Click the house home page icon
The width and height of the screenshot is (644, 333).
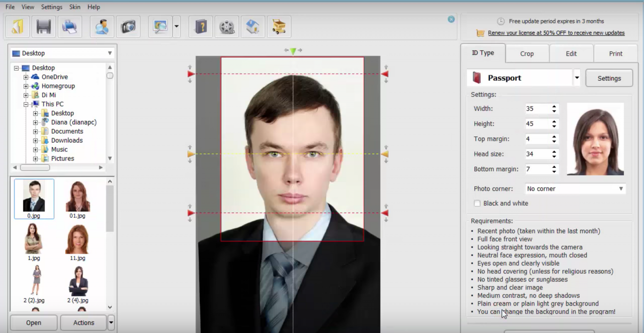[x=253, y=27]
